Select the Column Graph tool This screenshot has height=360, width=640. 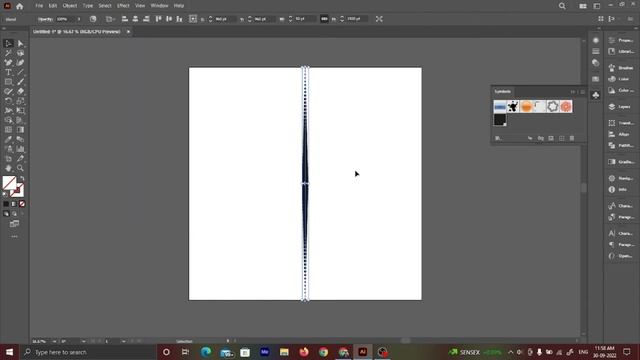tap(20, 149)
